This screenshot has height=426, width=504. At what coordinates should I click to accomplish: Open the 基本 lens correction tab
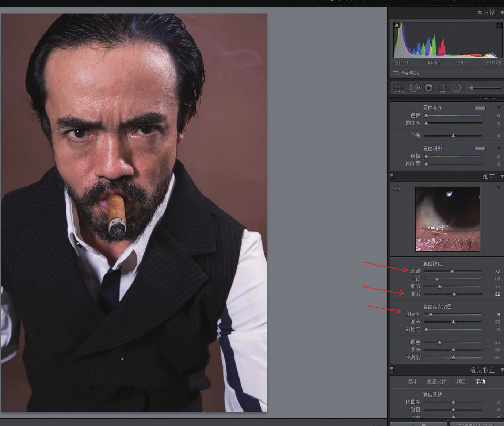click(413, 381)
